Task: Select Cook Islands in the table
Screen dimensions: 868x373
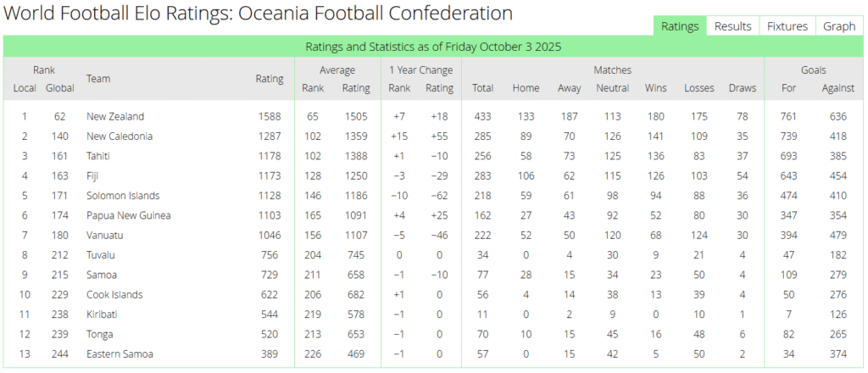Action: 114,295
